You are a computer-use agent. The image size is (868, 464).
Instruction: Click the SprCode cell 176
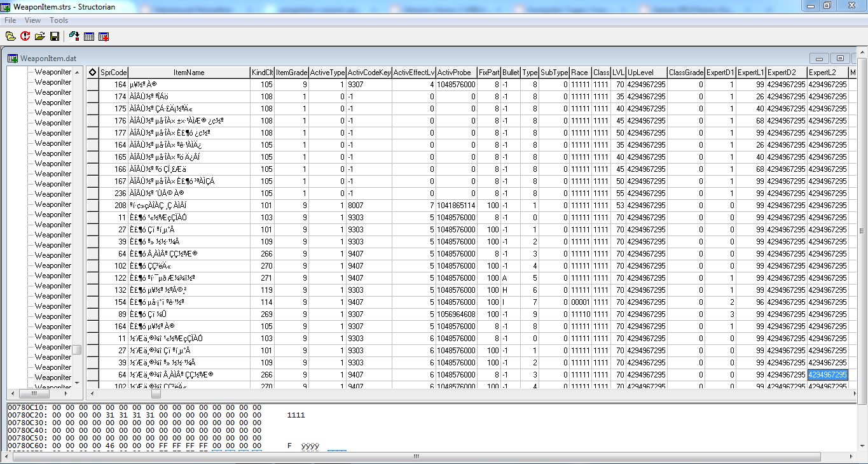[114, 121]
